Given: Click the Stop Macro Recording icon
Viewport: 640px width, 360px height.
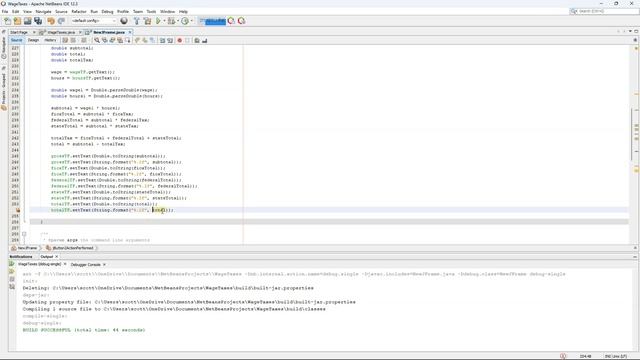Looking at the screenshot, I should [x=187, y=40].
